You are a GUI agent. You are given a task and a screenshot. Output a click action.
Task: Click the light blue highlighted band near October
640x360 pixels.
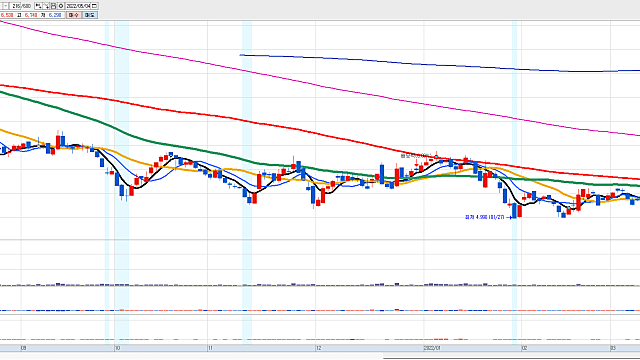tap(121, 180)
